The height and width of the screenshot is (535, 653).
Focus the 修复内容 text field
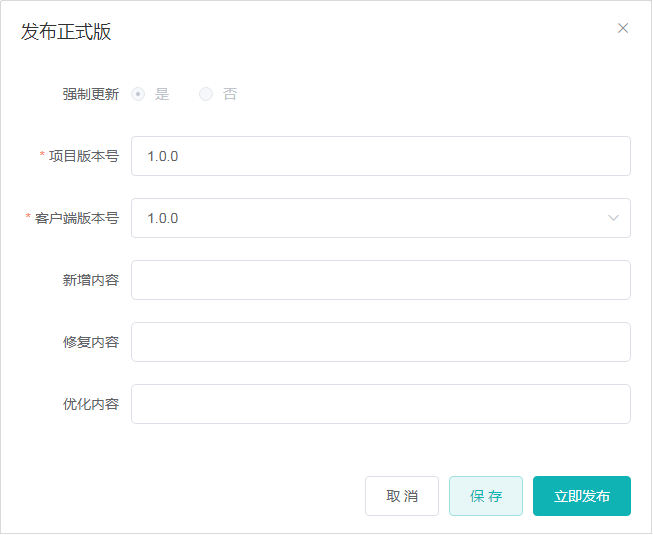click(x=380, y=342)
